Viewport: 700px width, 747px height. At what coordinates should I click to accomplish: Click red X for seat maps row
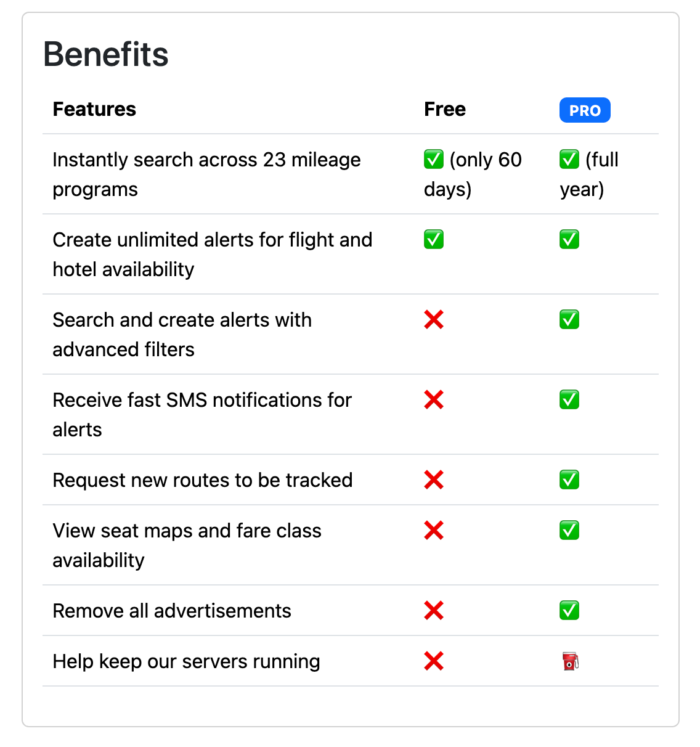(434, 531)
